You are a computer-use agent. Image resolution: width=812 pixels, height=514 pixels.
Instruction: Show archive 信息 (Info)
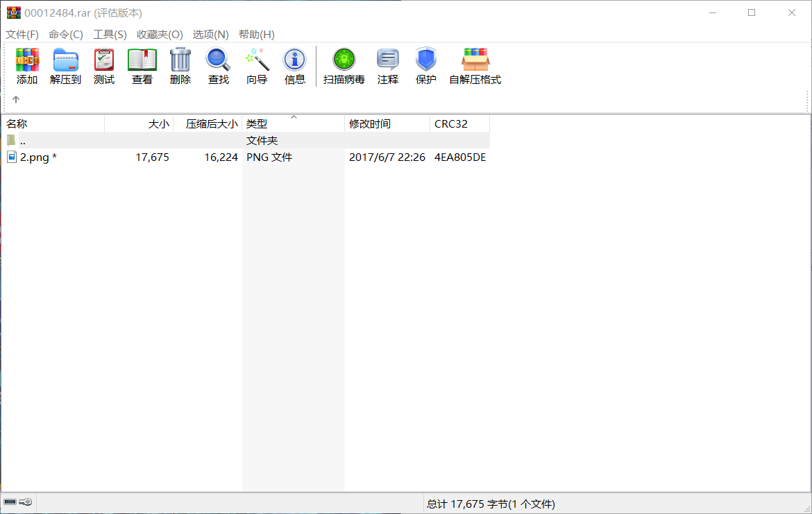coord(294,66)
